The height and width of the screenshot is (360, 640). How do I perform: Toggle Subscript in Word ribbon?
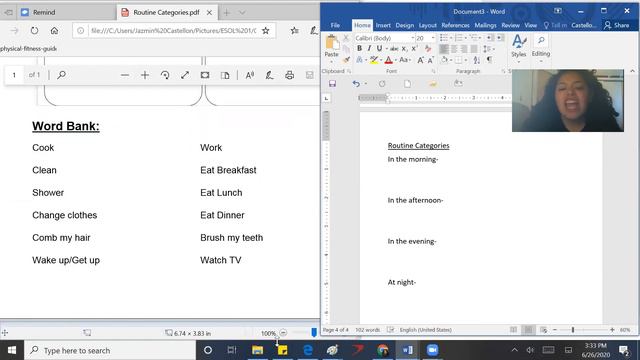click(x=404, y=49)
